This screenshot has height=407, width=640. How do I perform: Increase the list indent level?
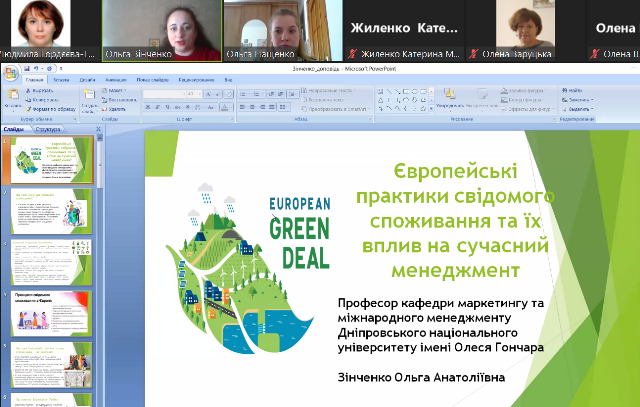click(280, 94)
